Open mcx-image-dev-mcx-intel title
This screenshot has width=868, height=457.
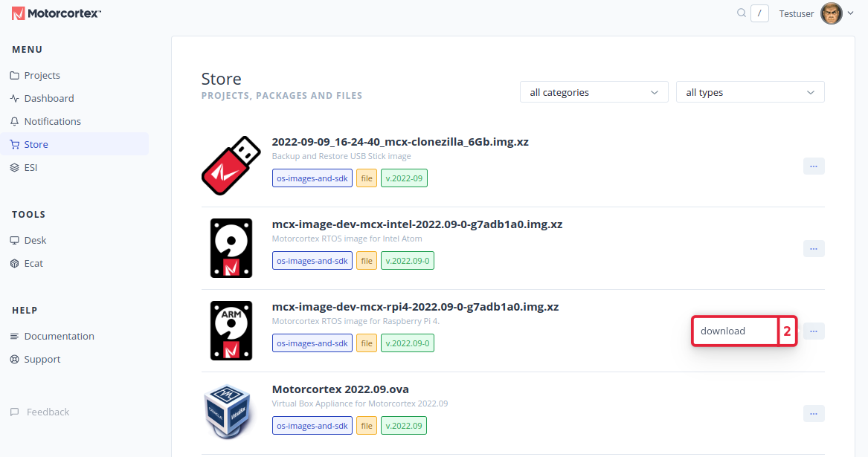pyautogui.click(x=417, y=224)
